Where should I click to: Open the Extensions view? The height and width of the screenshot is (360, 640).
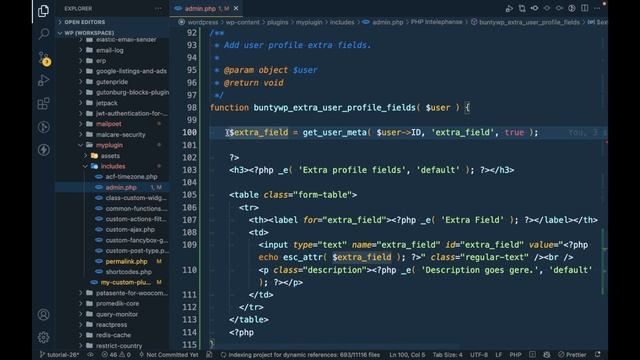(x=43, y=104)
